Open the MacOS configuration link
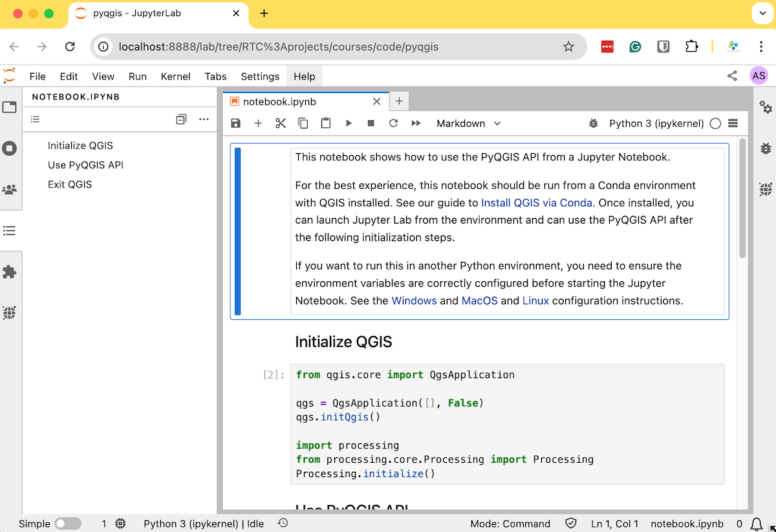The width and height of the screenshot is (776, 532). [x=480, y=301]
